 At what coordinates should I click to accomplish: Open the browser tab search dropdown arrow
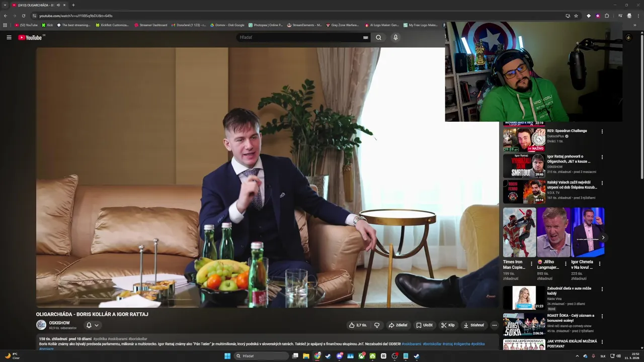[x=5, y=5]
